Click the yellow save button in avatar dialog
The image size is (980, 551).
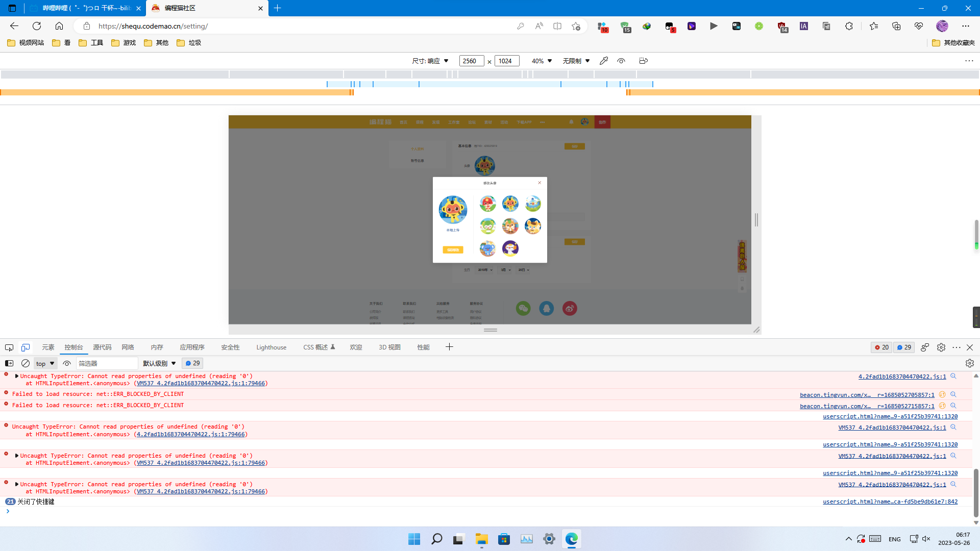pos(453,250)
